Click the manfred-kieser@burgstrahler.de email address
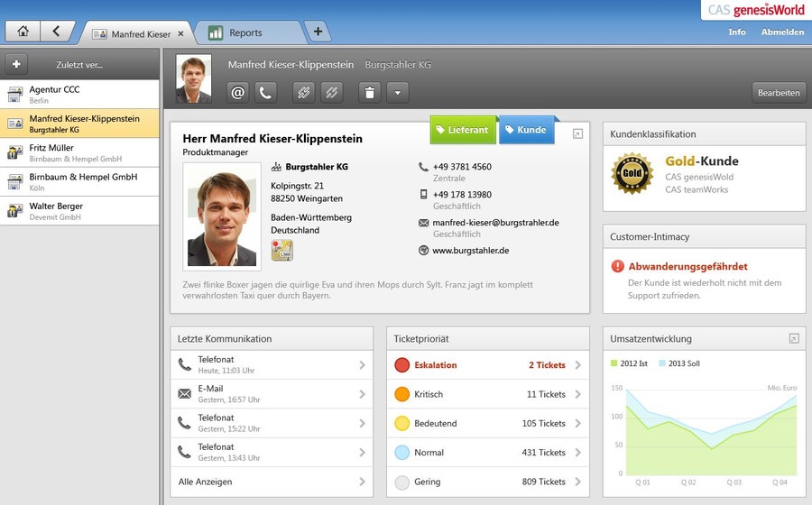This screenshot has width=812, height=505. click(495, 223)
